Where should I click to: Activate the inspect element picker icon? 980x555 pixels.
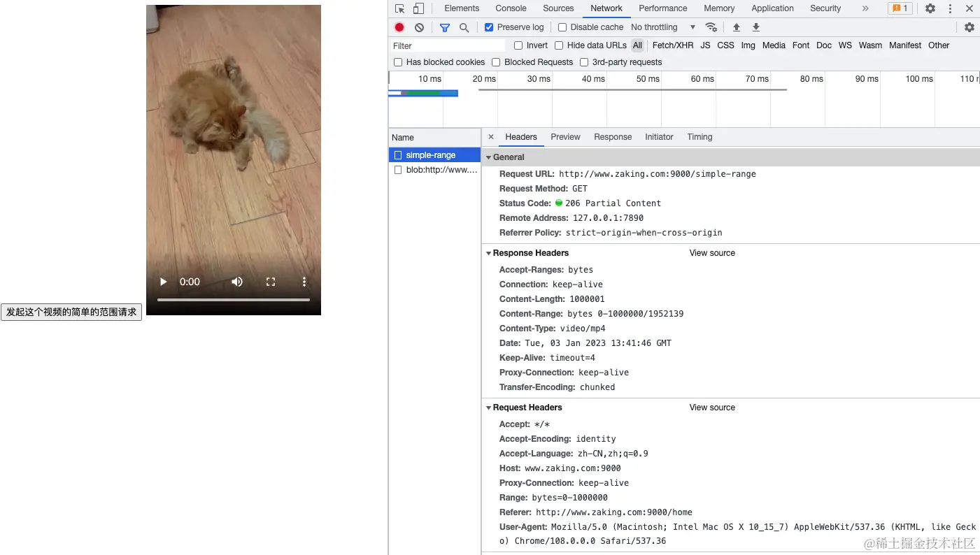[x=399, y=8]
